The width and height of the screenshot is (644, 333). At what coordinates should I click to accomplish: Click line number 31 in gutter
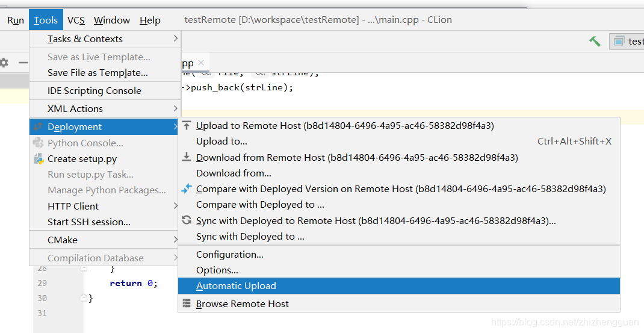coord(42,313)
